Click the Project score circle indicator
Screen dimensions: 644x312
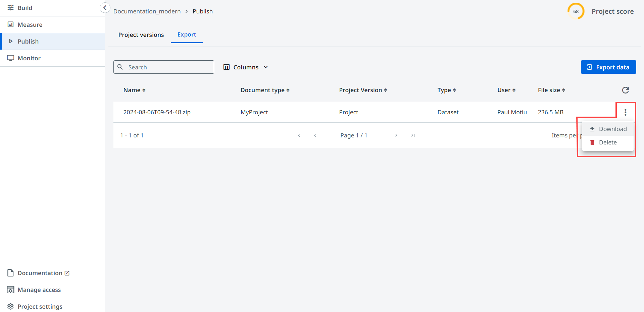point(576,11)
